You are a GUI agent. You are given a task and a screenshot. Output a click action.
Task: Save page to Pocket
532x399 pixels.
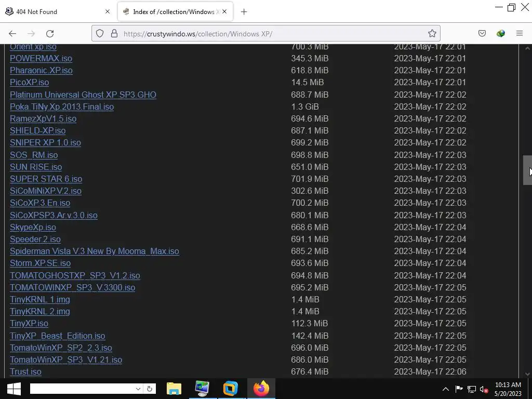click(482, 33)
